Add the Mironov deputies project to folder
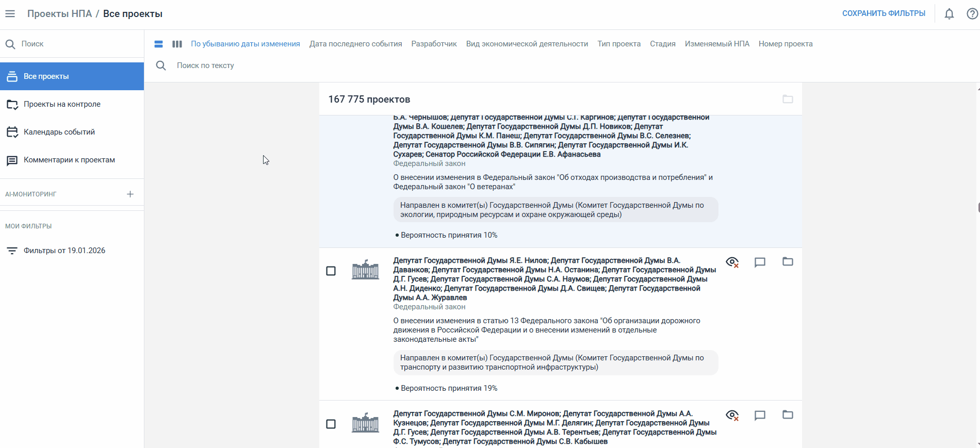This screenshot has height=448, width=980. click(x=788, y=414)
